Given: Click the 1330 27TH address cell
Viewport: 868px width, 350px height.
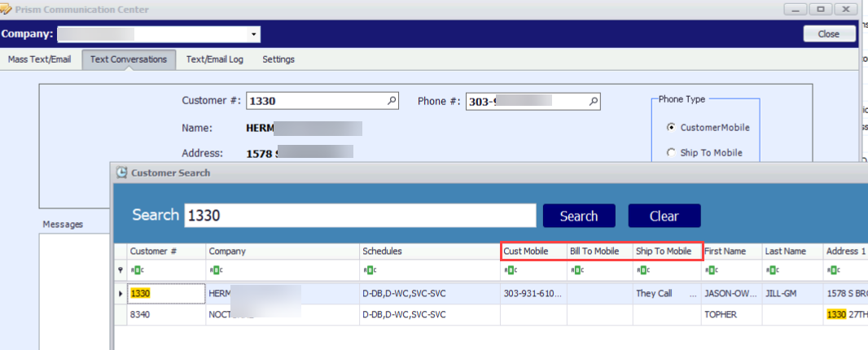Looking at the screenshot, I should click(845, 314).
